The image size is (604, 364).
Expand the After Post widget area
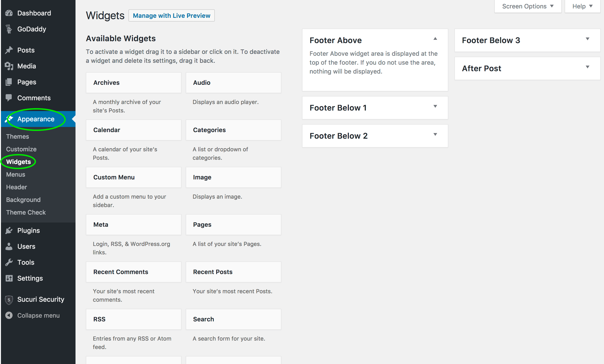click(587, 67)
